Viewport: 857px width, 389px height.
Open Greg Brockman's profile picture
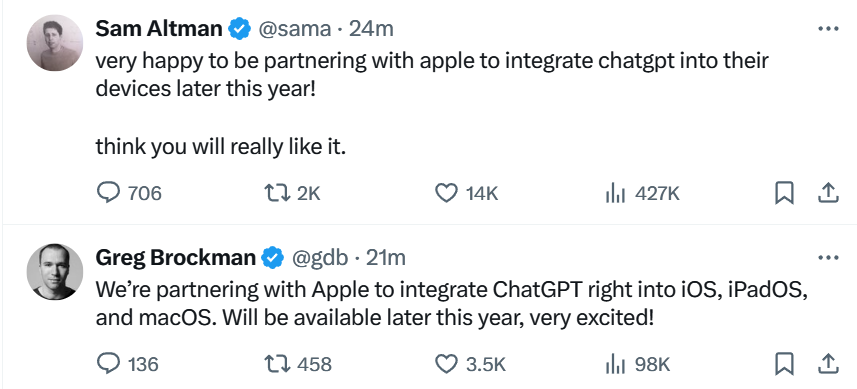click(x=55, y=272)
